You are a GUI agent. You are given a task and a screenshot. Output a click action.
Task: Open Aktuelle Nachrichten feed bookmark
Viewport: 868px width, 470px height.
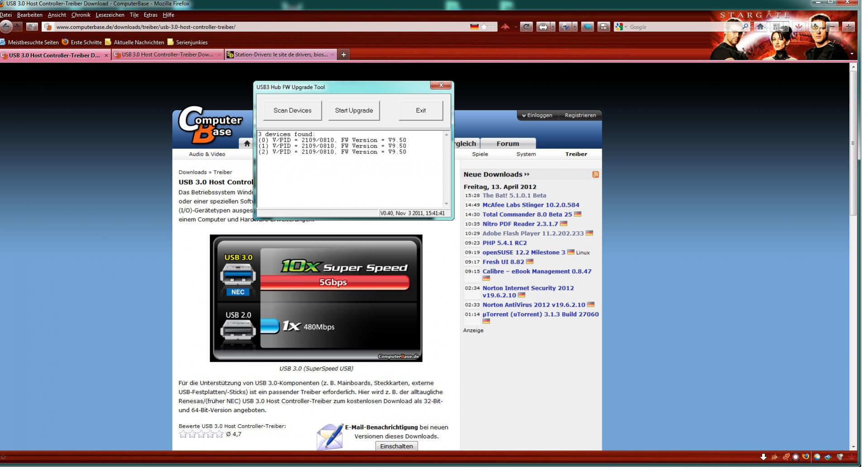[x=134, y=42]
